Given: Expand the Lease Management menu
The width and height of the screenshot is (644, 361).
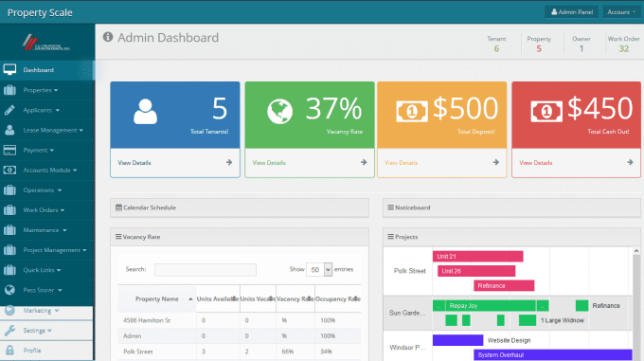Looking at the screenshot, I should tap(53, 130).
